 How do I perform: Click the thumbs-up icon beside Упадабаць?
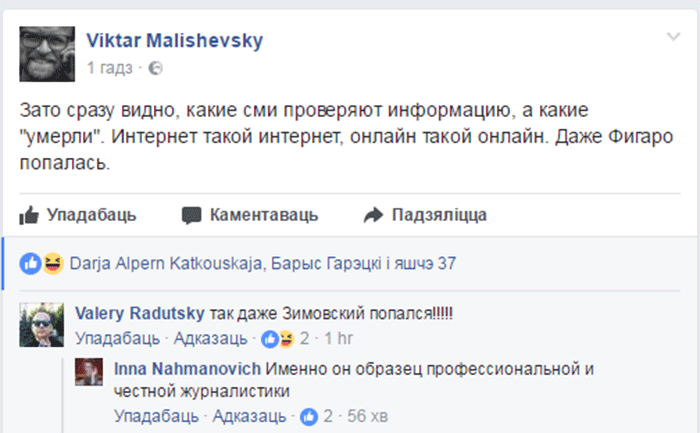point(30,215)
